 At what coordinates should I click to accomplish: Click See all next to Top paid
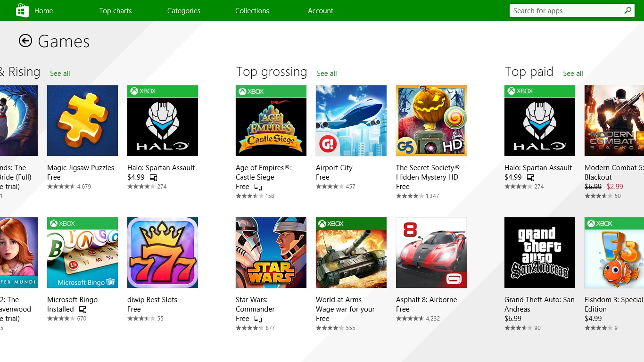[x=573, y=74]
